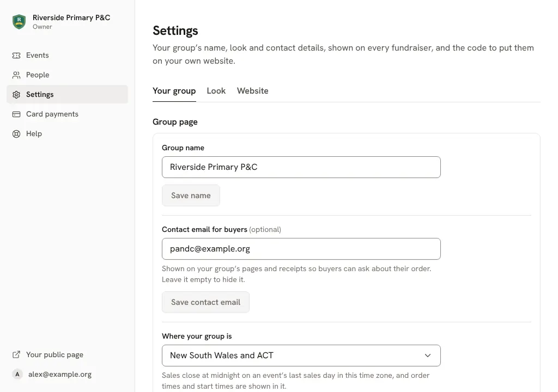This screenshot has height=392, width=558.
Task: Open the alex@example.org account menu
Action: pos(67,374)
